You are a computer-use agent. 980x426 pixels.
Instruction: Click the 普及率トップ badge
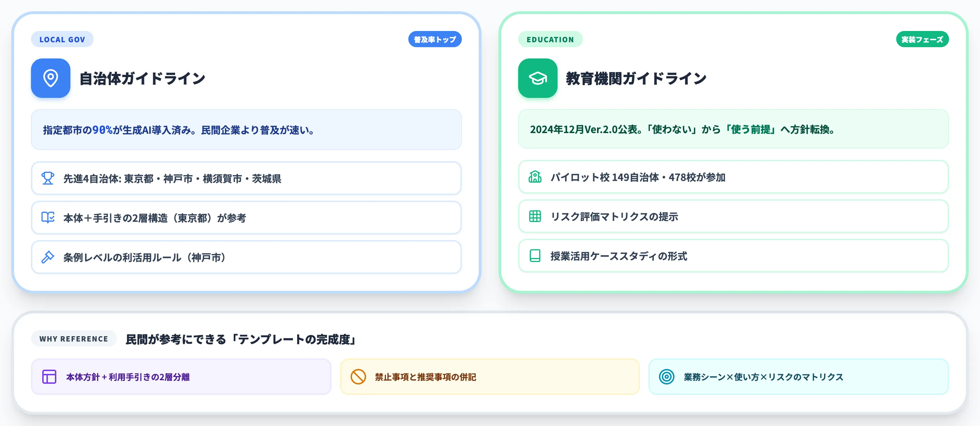pos(435,39)
